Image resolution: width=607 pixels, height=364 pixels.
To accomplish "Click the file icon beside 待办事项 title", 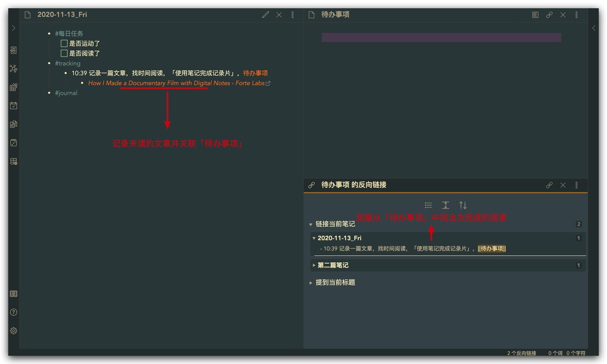I will pyautogui.click(x=311, y=15).
